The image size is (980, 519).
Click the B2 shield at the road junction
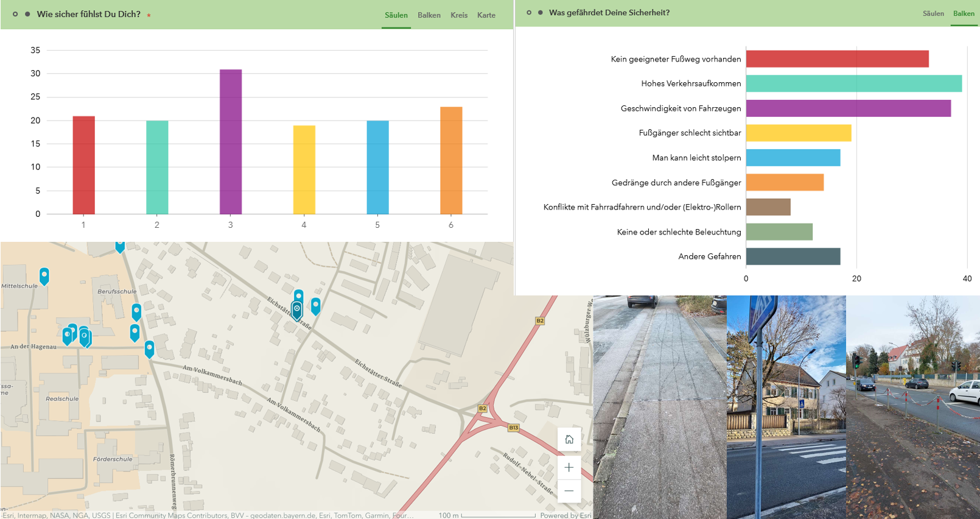482,408
